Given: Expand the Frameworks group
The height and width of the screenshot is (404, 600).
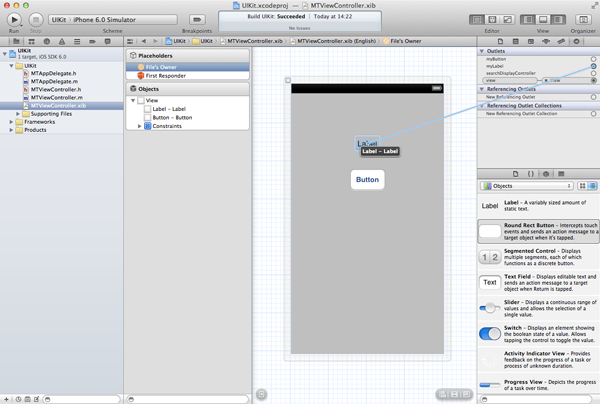Looking at the screenshot, I should click(11, 122).
